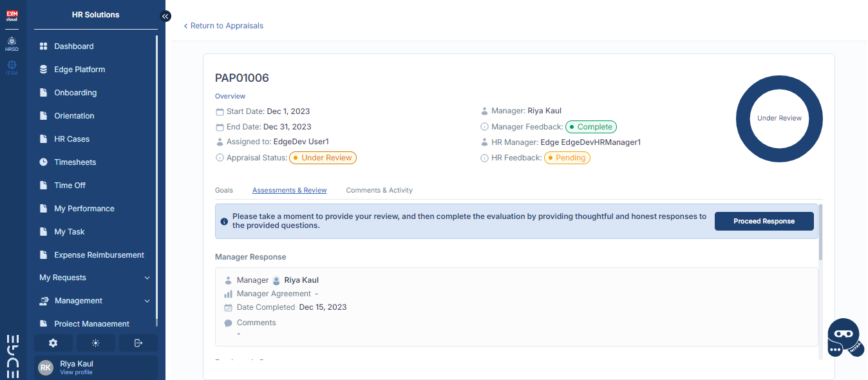Screen dimensions: 868x380
Task: Click the small avatar beside Riya Kaul
Action: tap(276, 280)
